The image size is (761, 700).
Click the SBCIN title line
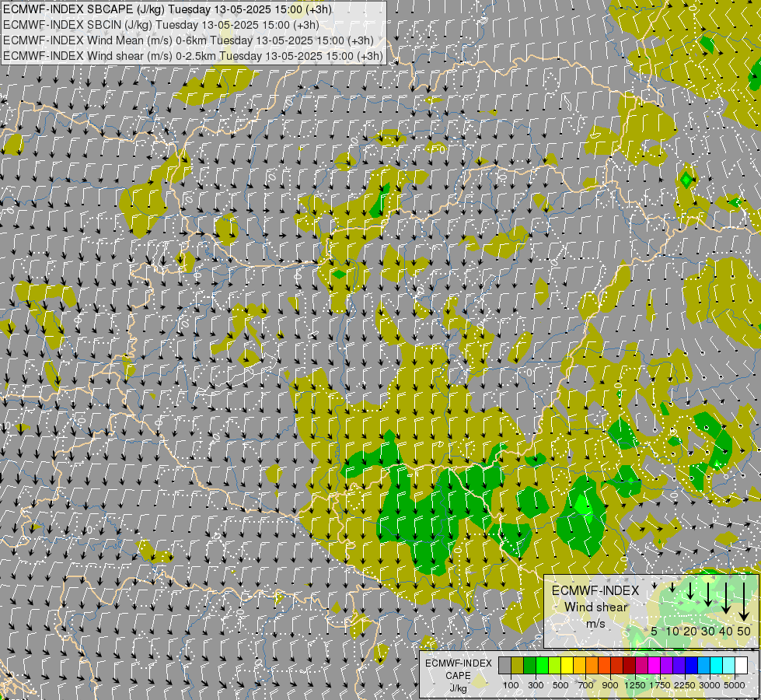pos(161,25)
